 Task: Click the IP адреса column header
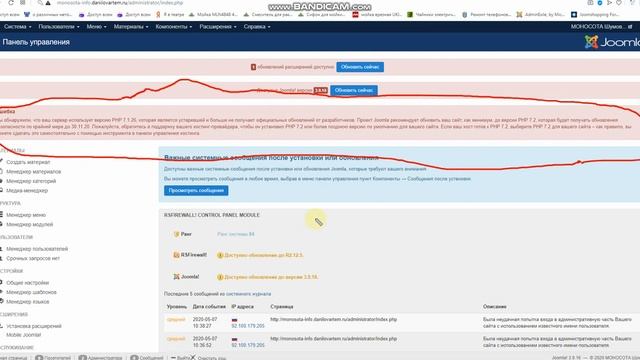coord(242,306)
